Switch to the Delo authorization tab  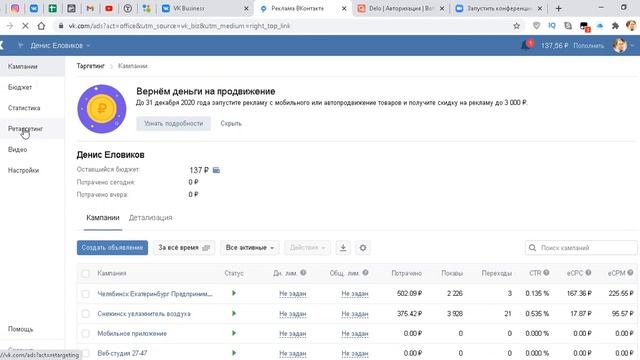(401, 8)
